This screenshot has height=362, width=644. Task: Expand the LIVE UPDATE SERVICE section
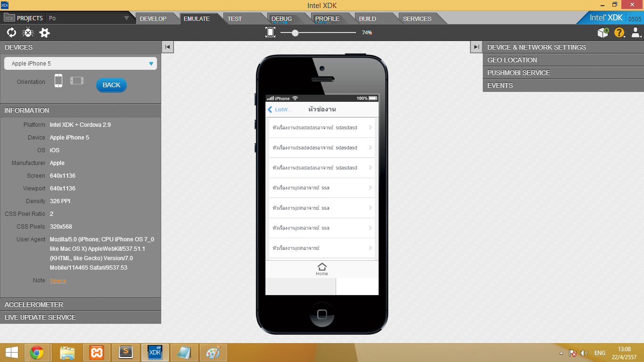click(81, 317)
